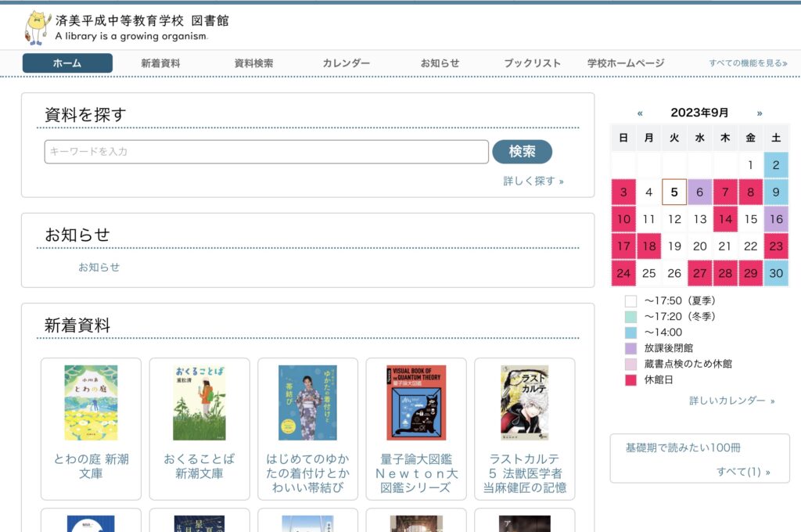Image resolution: width=801 pixels, height=532 pixels.
Task: Click 量子論大図鑑 Newton title link
Action: click(416, 473)
